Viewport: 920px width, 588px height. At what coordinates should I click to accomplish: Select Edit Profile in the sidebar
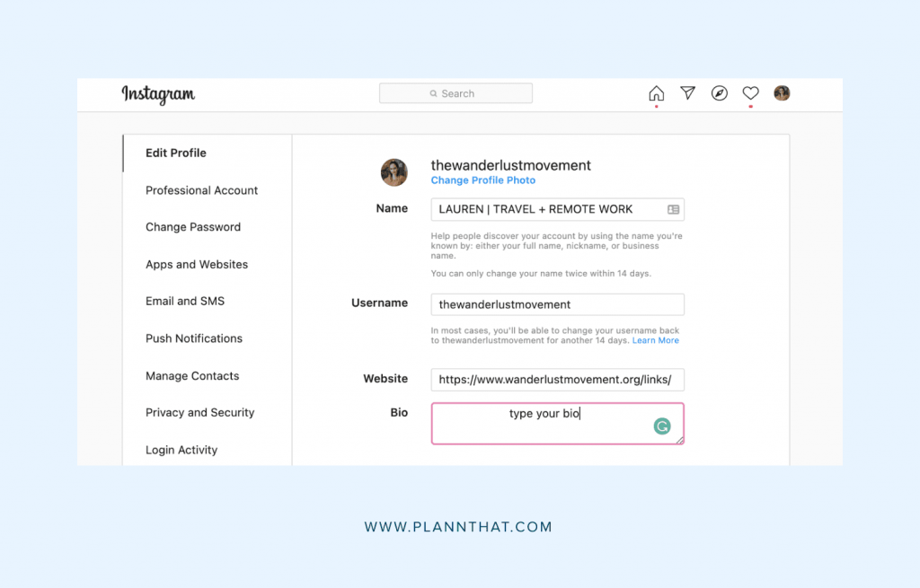click(176, 154)
